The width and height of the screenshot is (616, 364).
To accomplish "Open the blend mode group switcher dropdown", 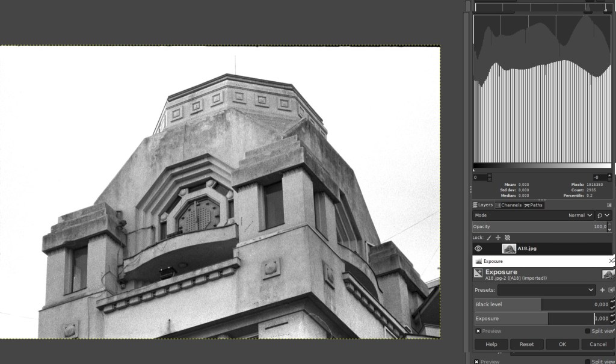I will 603,215.
